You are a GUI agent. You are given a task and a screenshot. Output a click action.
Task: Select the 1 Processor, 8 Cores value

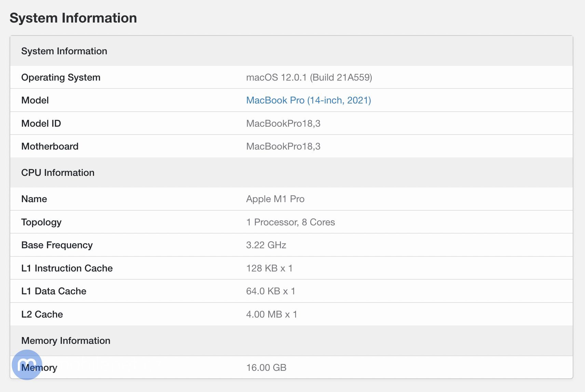[290, 222]
